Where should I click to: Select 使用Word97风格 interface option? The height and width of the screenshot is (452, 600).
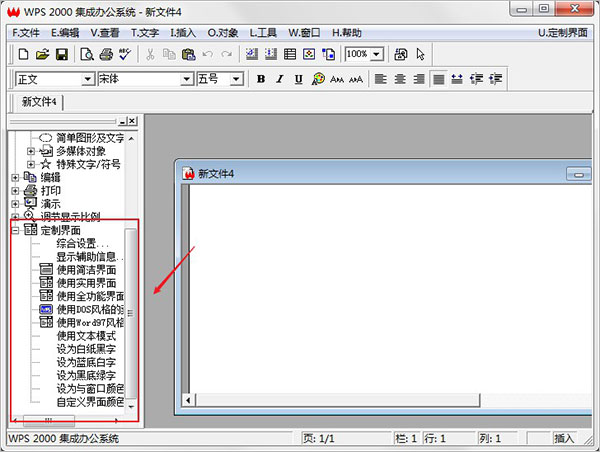pyautogui.click(x=90, y=323)
